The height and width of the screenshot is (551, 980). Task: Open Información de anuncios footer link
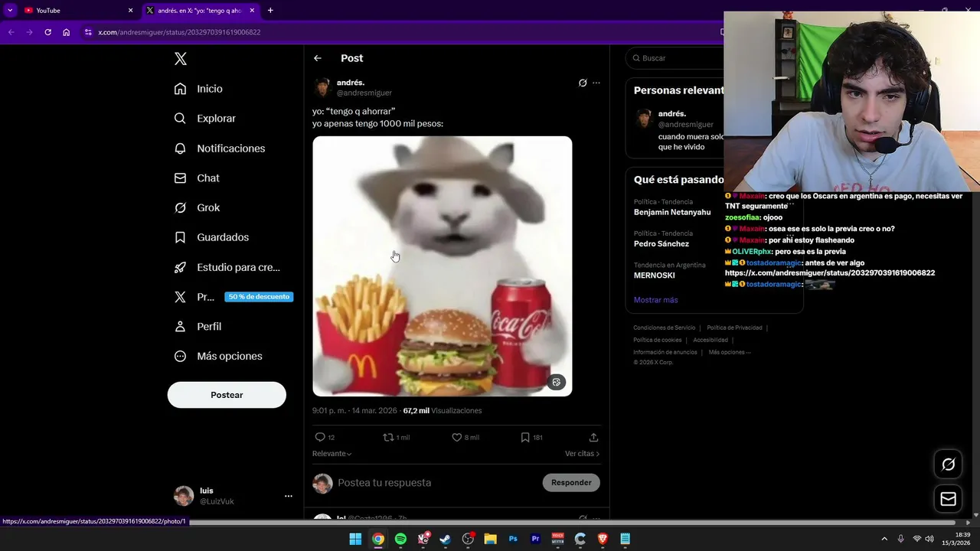tap(665, 352)
